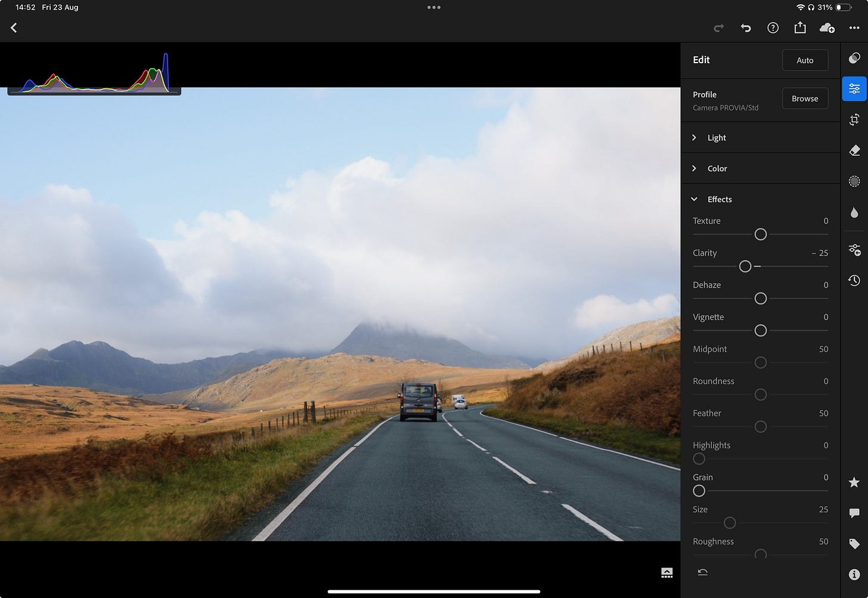Undo the last edit
This screenshot has height=598, width=868.
(746, 28)
